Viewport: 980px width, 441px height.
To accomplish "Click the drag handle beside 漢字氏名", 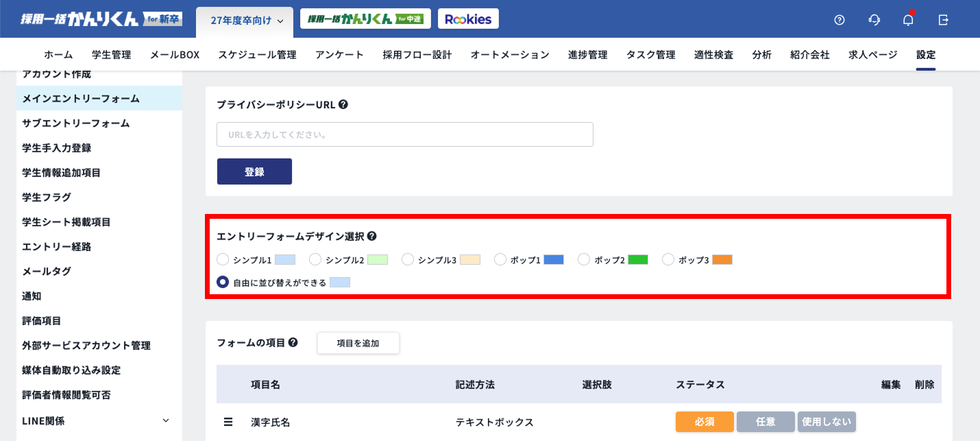I will [x=228, y=422].
